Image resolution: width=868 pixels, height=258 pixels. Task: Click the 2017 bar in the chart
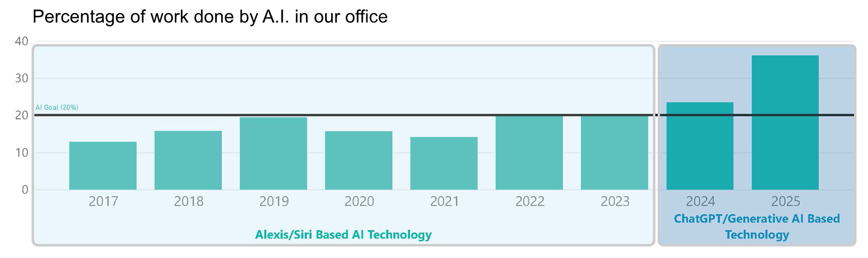(x=103, y=165)
